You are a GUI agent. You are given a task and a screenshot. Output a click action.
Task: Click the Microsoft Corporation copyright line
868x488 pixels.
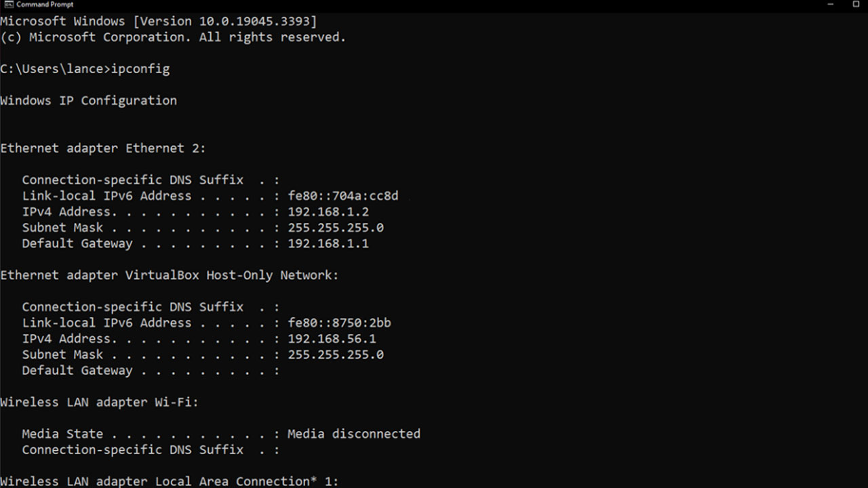tap(173, 37)
